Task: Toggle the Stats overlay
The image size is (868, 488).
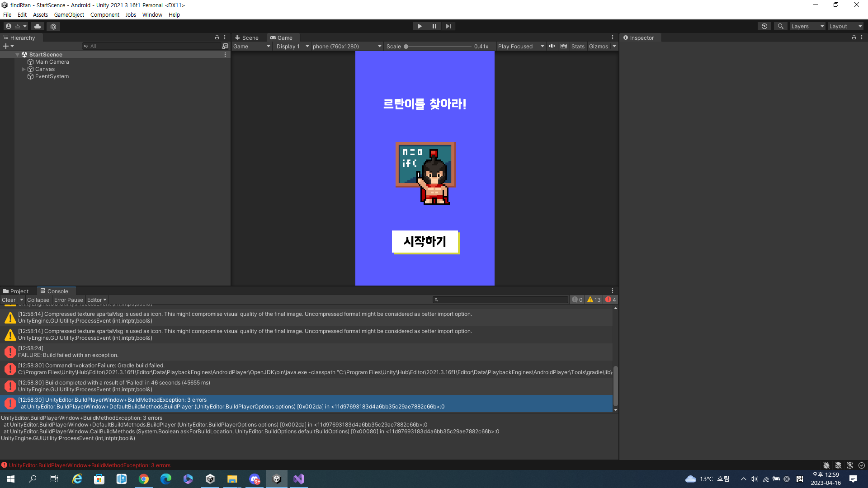Action: point(578,46)
